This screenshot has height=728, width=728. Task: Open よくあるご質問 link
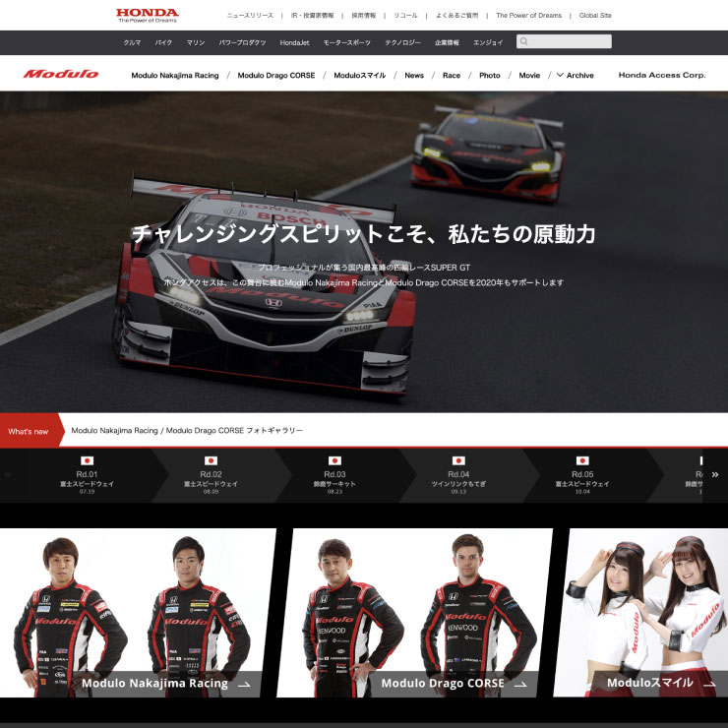tap(456, 16)
